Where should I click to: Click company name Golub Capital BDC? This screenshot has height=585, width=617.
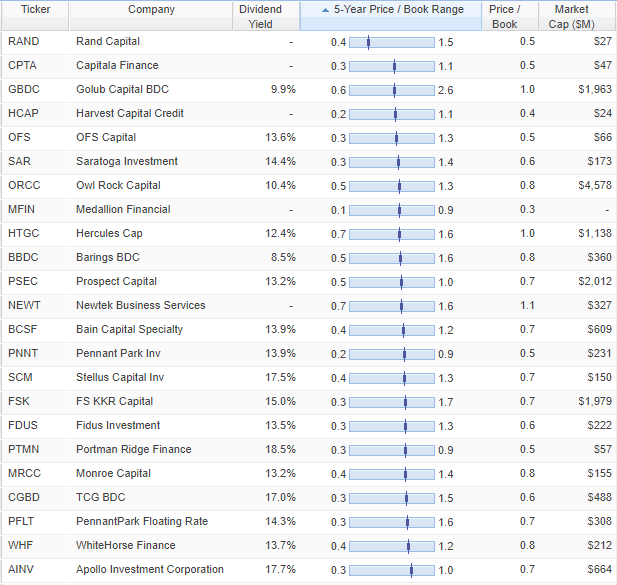[122, 89]
